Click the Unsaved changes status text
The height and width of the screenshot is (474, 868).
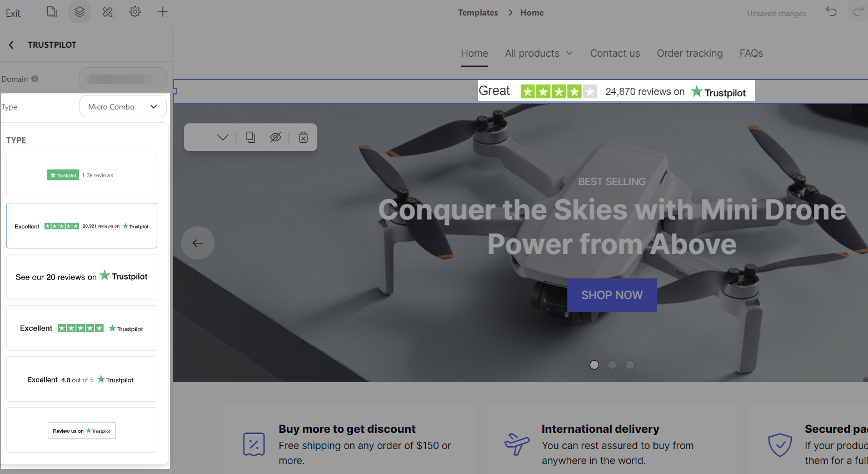tap(776, 13)
